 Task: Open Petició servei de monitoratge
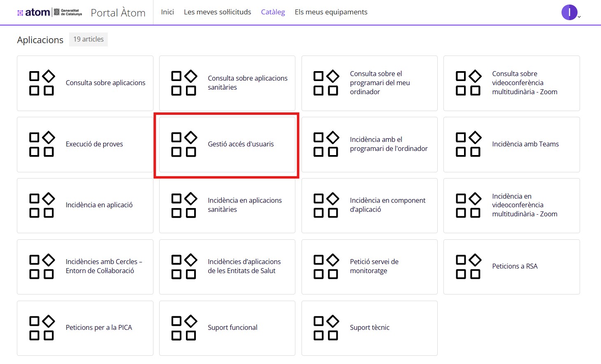pos(374,266)
